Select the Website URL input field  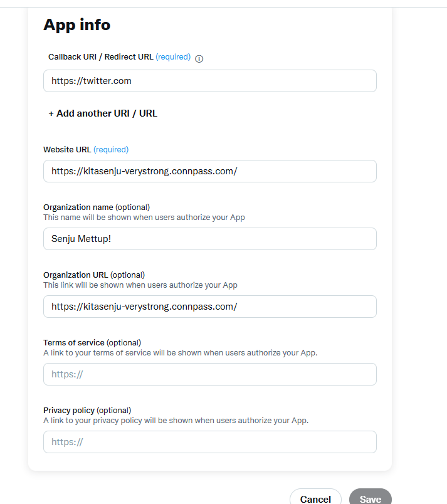209,171
